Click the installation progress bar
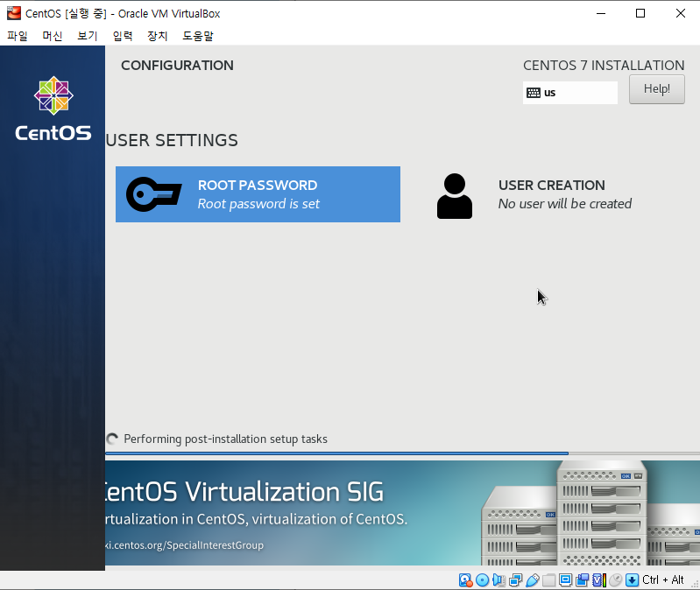The width and height of the screenshot is (700, 590). tap(402, 453)
